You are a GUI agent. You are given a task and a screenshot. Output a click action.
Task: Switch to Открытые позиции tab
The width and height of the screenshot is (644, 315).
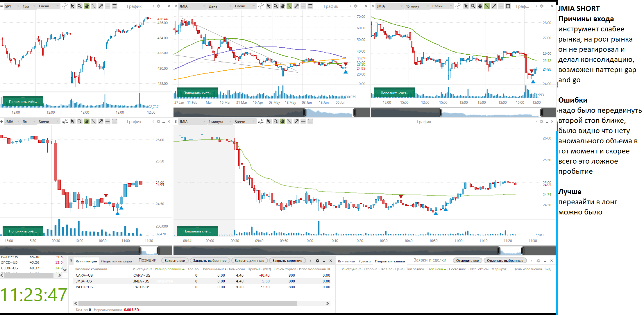point(116,261)
